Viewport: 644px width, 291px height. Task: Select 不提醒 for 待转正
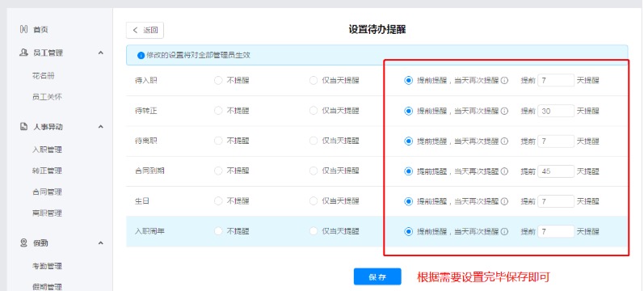pos(218,111)
